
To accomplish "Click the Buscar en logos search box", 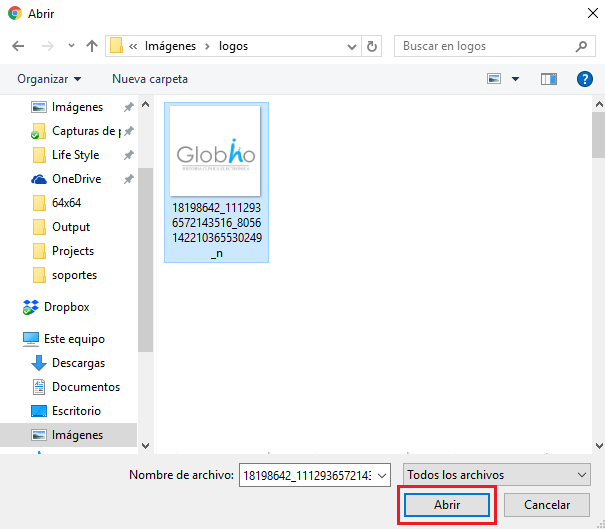I will tap(486, 46).
